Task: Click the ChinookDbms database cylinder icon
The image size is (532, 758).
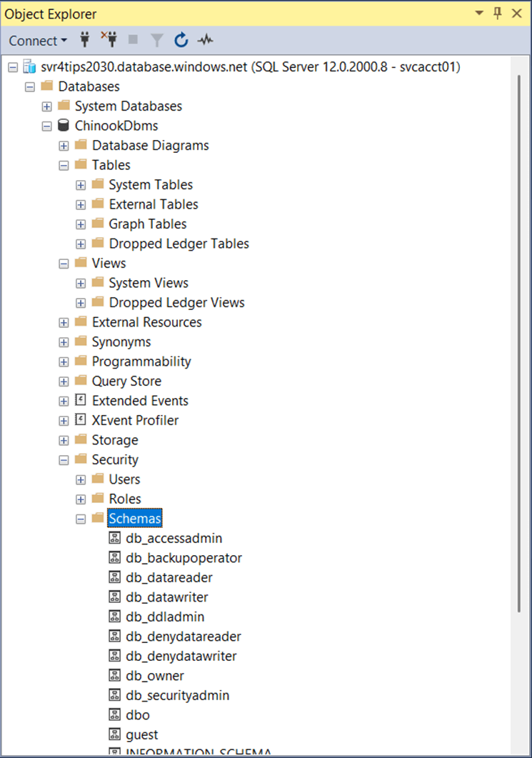Action: point(64,126)
